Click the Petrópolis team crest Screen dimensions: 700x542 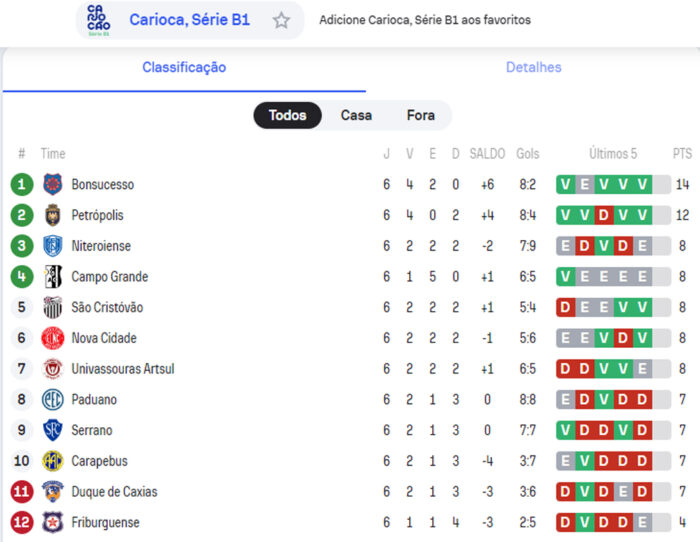tap(53, 215)
